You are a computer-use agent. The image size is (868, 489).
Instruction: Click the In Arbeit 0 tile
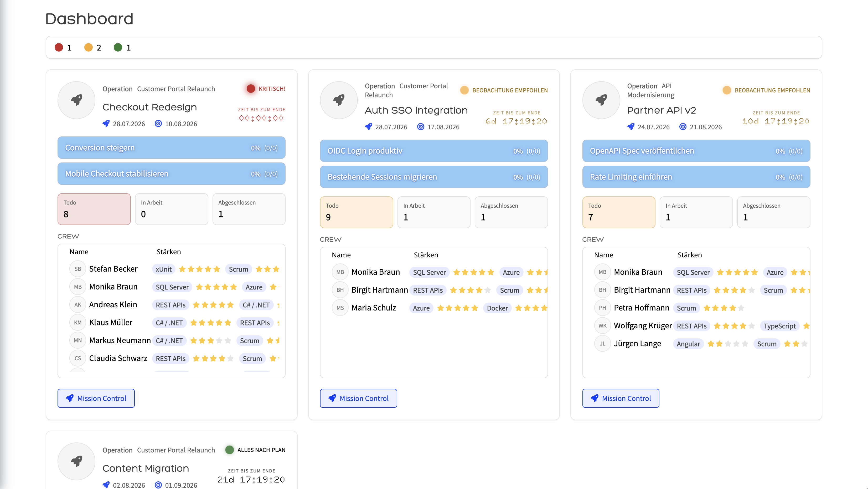coord(172,209)
